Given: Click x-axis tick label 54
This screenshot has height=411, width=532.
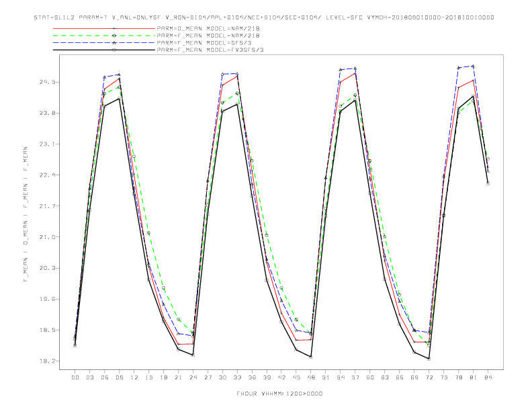Looking at the screenshot, I should [x=341, y=377].
